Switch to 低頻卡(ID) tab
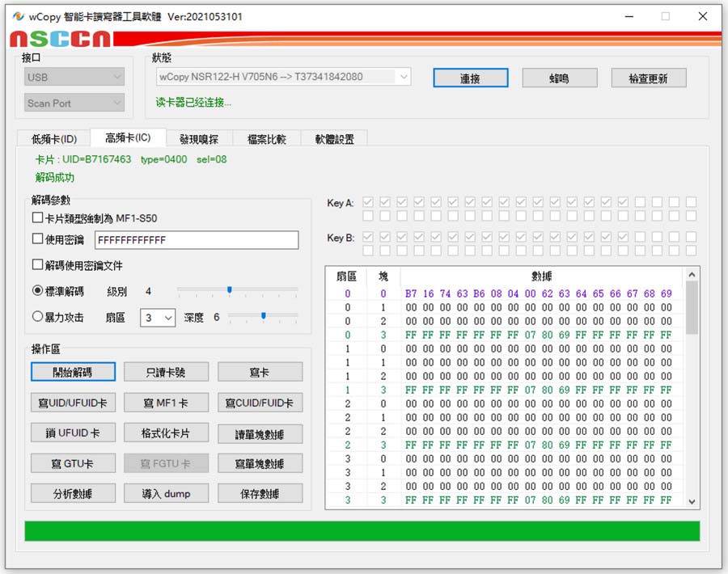This screenshot has height=574, width=728. (x=53, y=139)
